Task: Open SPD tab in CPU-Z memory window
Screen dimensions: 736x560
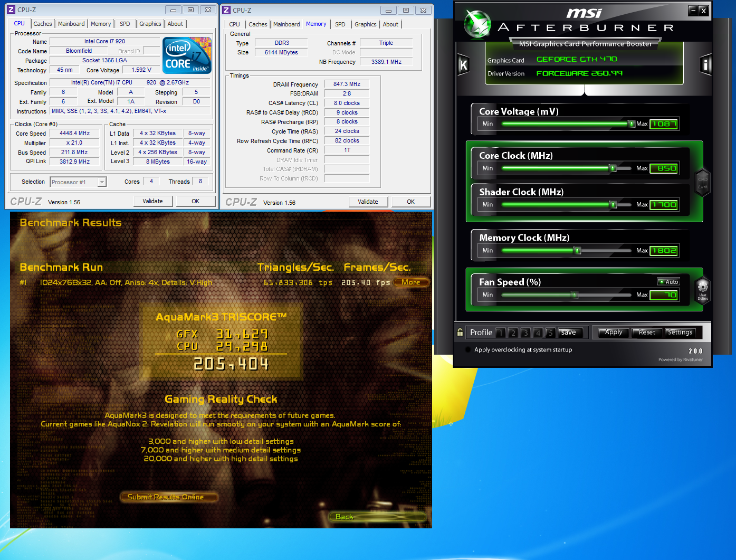Action: tap(340, 24)
